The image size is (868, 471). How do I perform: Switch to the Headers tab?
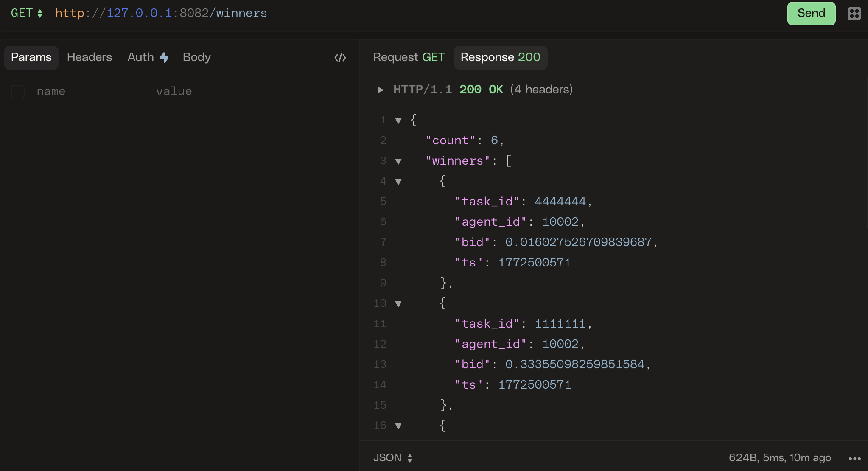click(90, 57)
